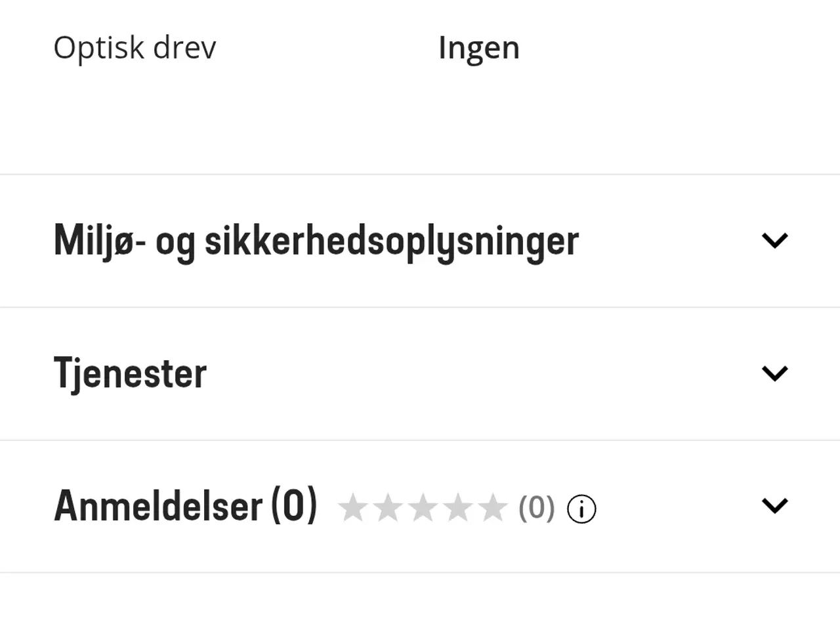Click the Tjenester heading text
The height and width of the screenshot is (630, 840).
[x=130, y=373]
